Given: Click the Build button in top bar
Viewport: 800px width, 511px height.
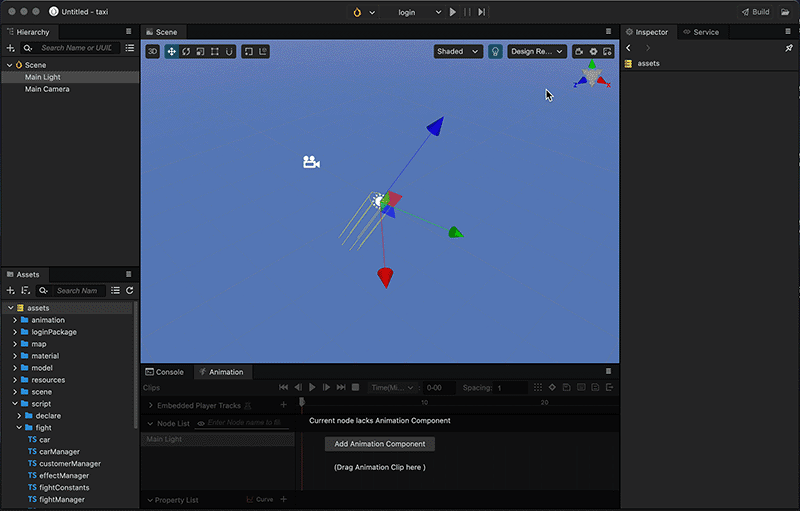Looking at the screenshot, I should tap(755, 12).
